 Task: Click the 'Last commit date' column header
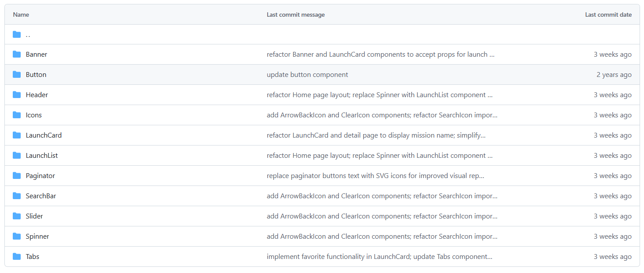608,15
